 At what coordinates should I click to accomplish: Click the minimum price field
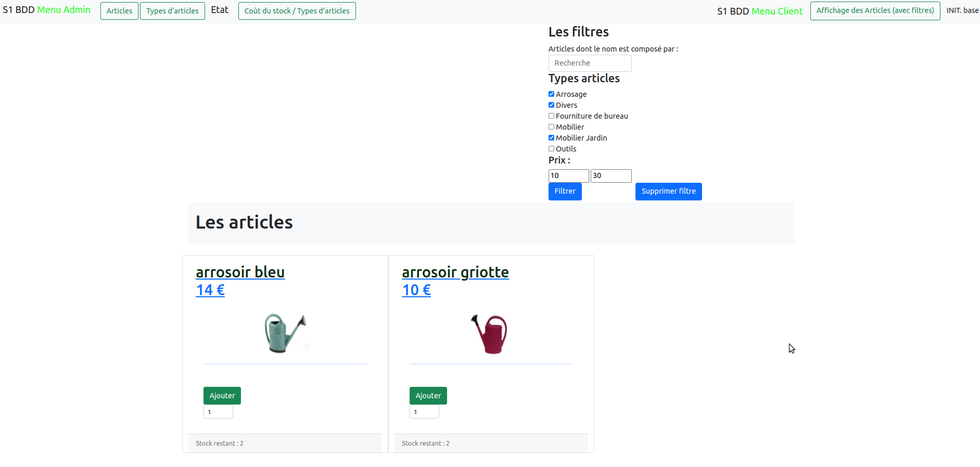click(568, 176)
